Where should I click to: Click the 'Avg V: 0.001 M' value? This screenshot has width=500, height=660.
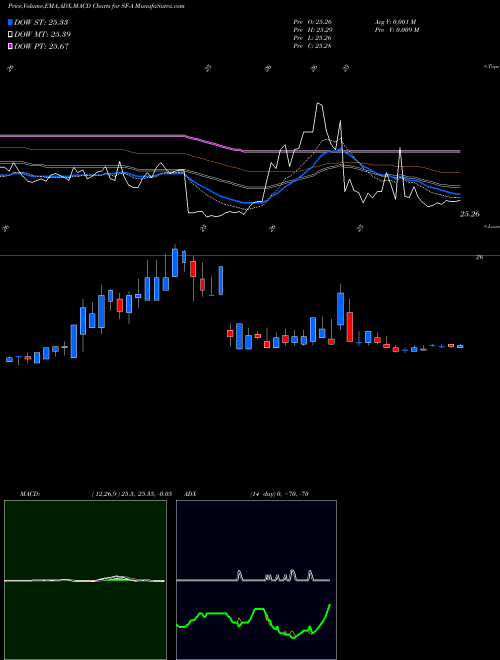pyautogui.click(x=395, y=22)
